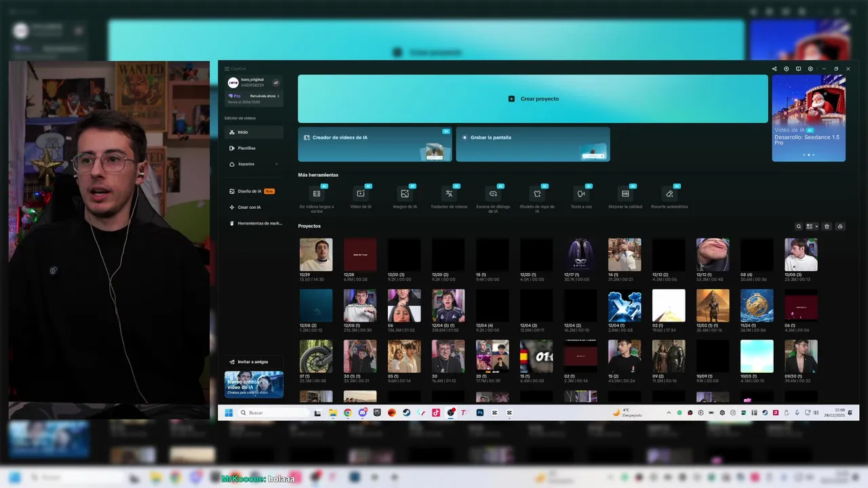Open the 'Video de IA' tool icon
Viewport: 868px width, 488px height.
pos(361,194)
